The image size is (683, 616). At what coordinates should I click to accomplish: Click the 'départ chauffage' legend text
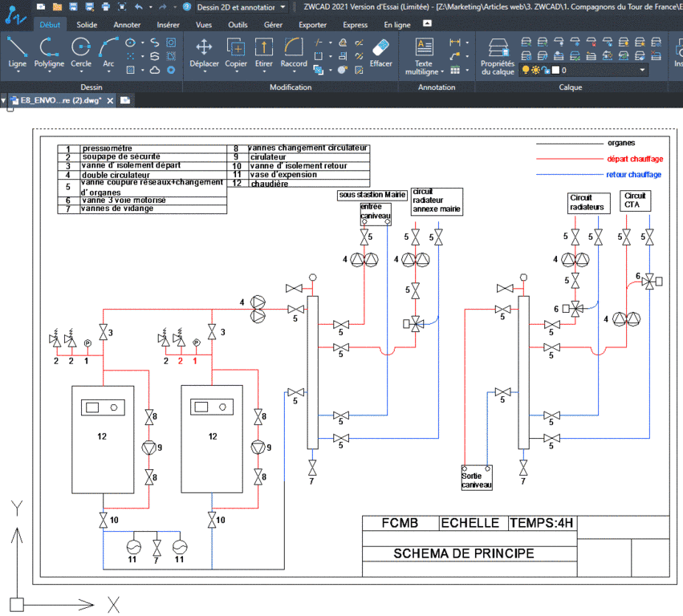pyautogui.click(x=635, y=159)
